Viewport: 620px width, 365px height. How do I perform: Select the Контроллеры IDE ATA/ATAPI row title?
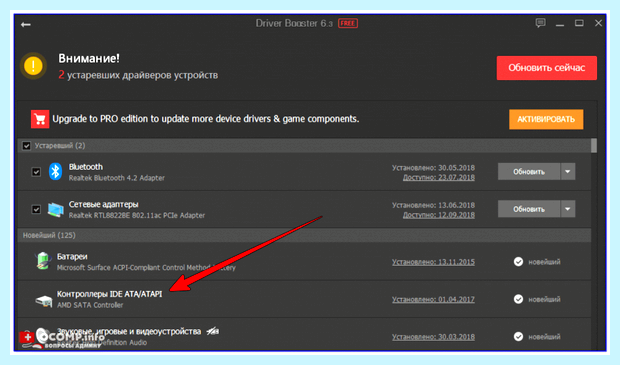110,294
